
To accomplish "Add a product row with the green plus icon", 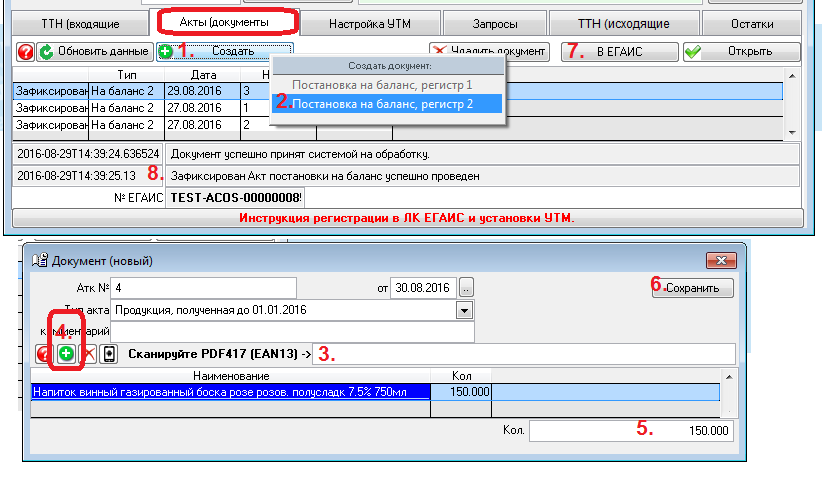I will (66, 354).
